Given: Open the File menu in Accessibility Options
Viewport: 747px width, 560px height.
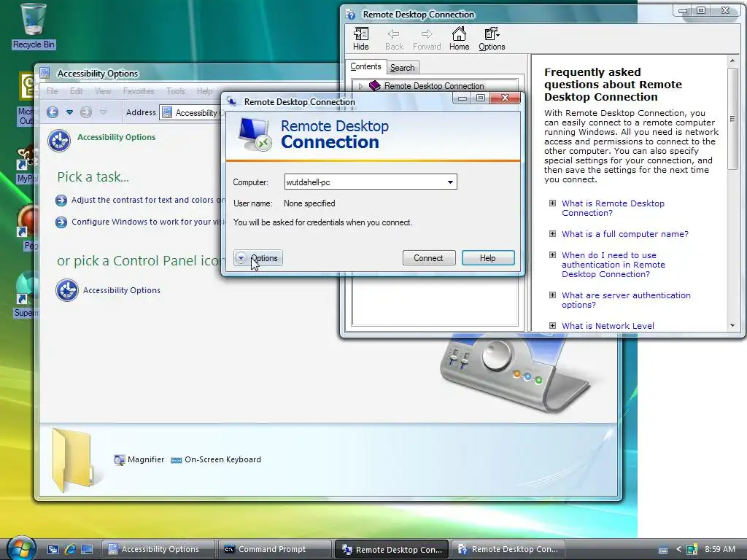Looking at the screenshot, I should pyautogui.click(x=53, y=91).
